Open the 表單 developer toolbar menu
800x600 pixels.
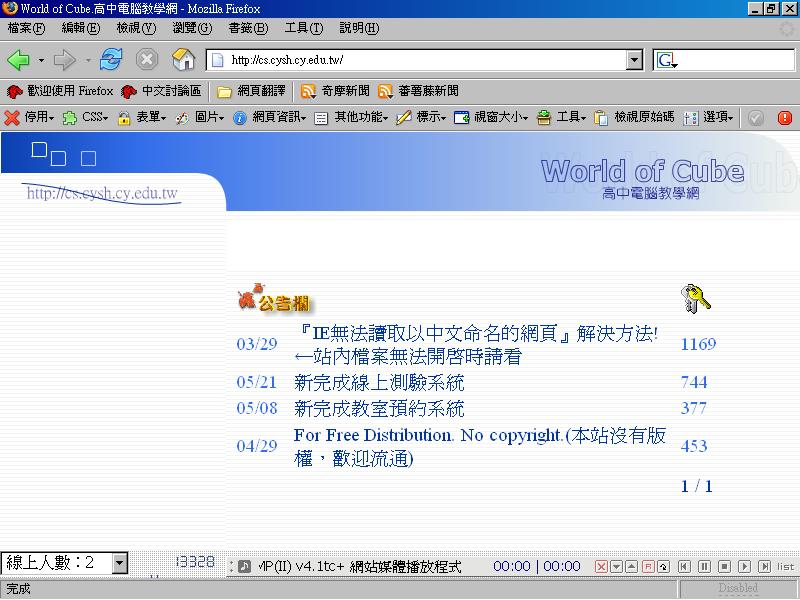pos(142,117)
